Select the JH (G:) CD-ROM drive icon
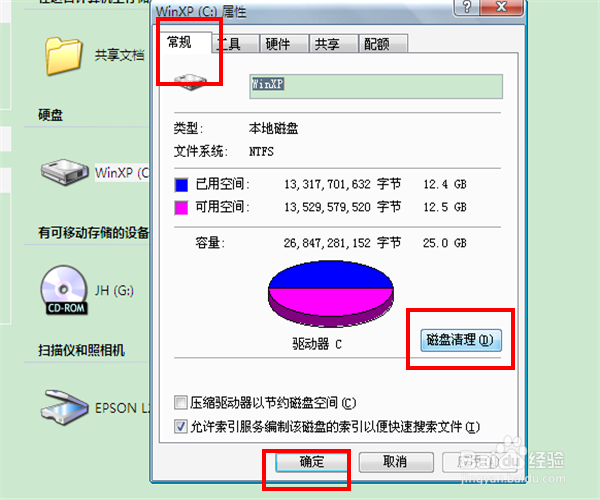The height and width of the screenshot is (500, 600). (64, 290)
